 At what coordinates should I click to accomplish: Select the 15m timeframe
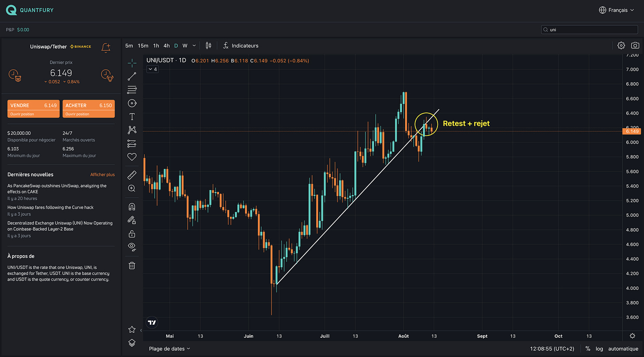coord(143,46)
